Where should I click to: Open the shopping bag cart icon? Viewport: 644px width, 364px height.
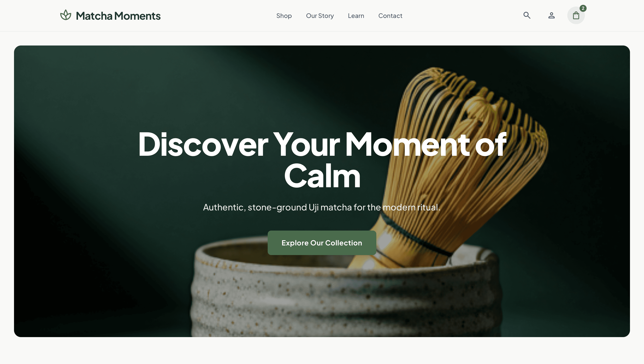click(x=576, y=16)
